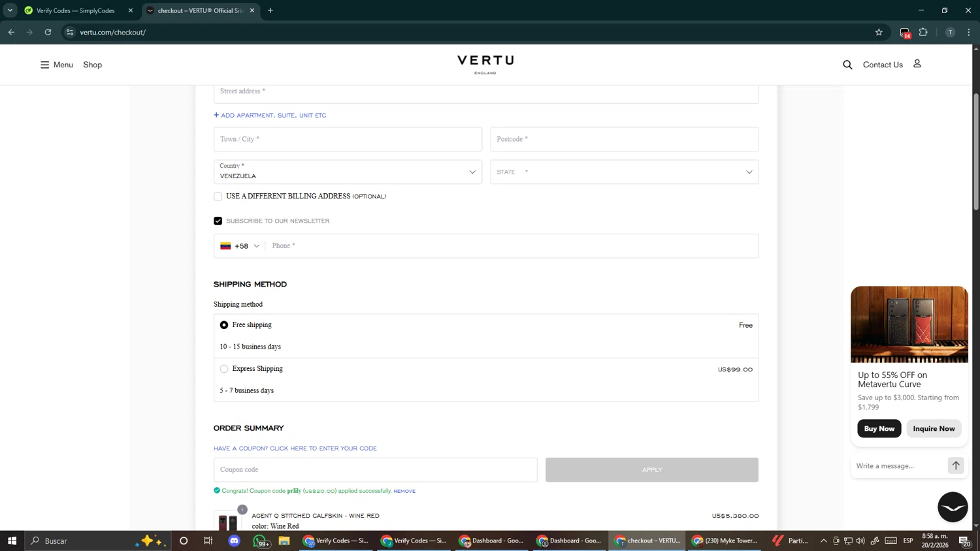Open the user account icon
Screen dimensions: 980x551
pyautogui.click(x=917, y=63)
